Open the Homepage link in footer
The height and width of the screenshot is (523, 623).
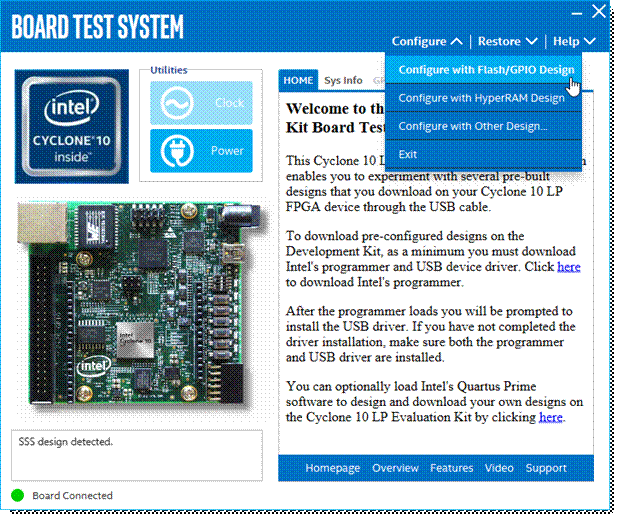(x=333, y=468)
